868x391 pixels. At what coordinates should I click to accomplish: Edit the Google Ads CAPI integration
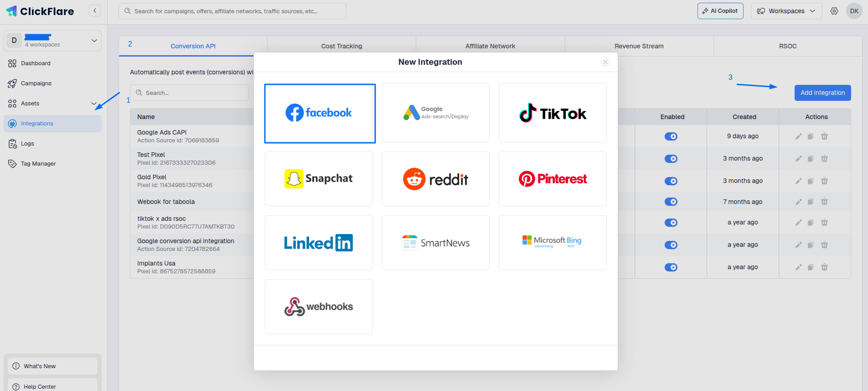[x=798, y=136]
